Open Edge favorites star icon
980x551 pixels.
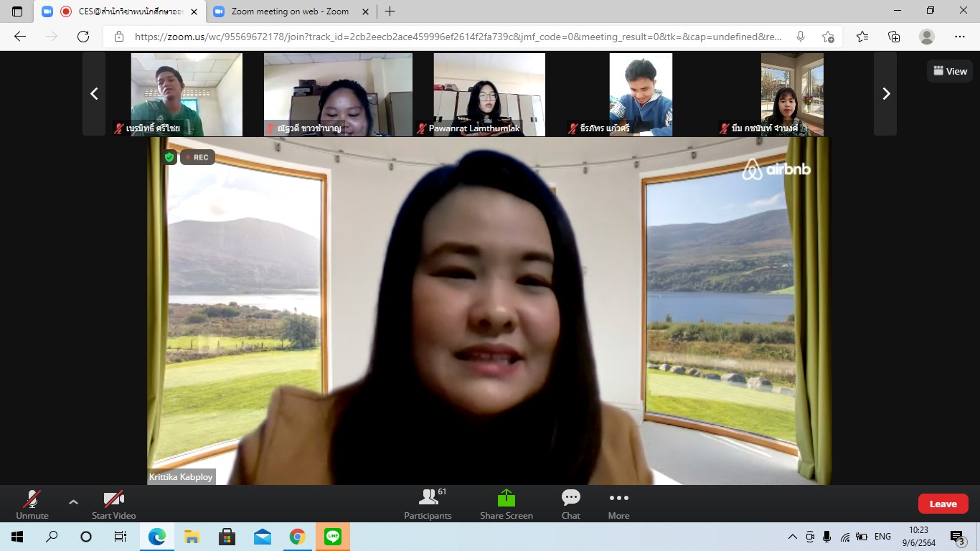(x=862, y=37)
